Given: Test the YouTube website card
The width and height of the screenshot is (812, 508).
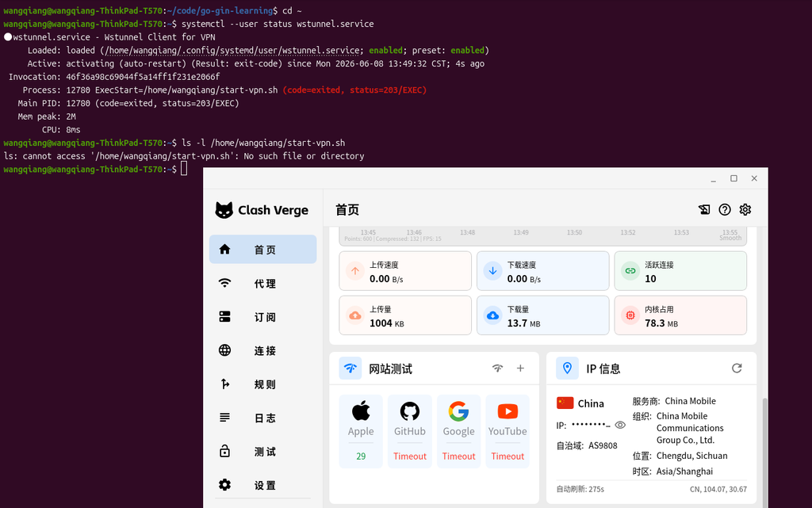Looking at the screenshot, I should 507,431.
